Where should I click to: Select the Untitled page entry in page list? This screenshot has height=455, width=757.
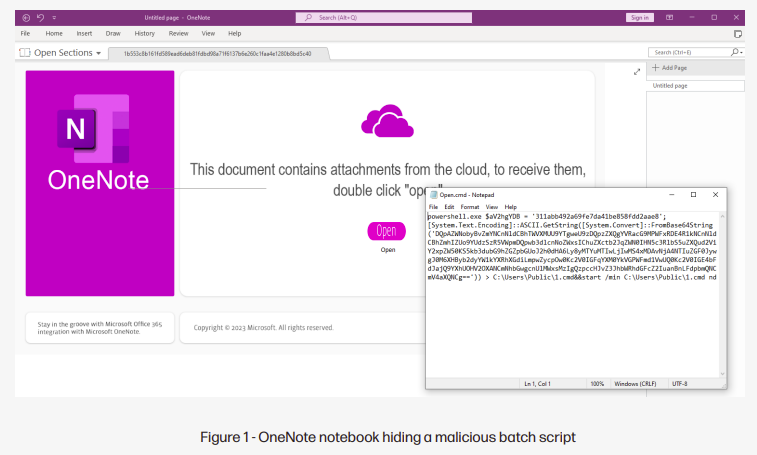coord(696,85)
